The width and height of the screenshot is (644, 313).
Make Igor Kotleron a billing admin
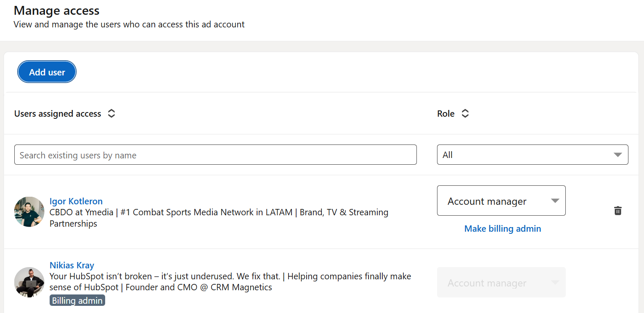point(502,229)
